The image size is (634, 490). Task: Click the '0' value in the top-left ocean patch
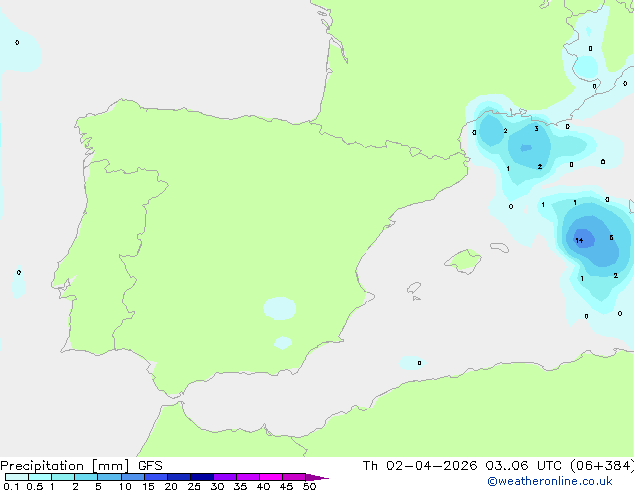[x=17, y=42]
